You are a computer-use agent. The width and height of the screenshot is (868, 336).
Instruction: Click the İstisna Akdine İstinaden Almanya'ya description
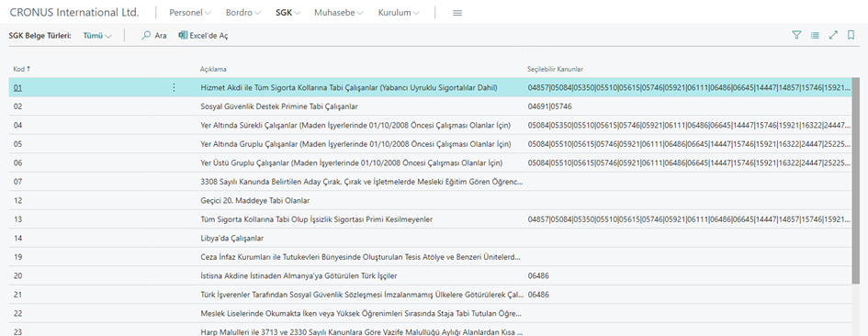(x=299, y=275)
